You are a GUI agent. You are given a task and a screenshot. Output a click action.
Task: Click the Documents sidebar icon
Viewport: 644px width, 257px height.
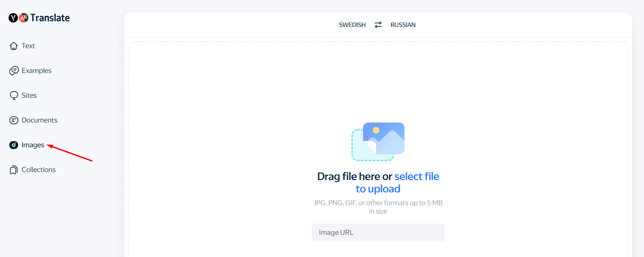tap(13, 120)
